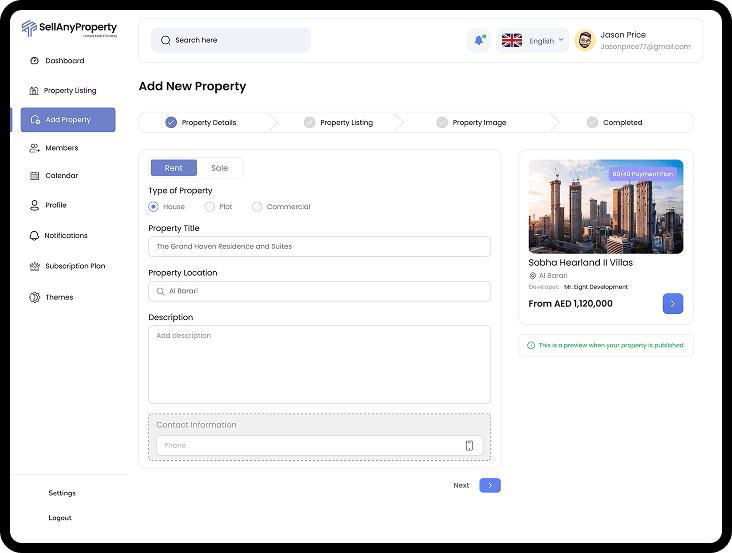Click the Mr. Eight Development developer name

tap(596, 287)
